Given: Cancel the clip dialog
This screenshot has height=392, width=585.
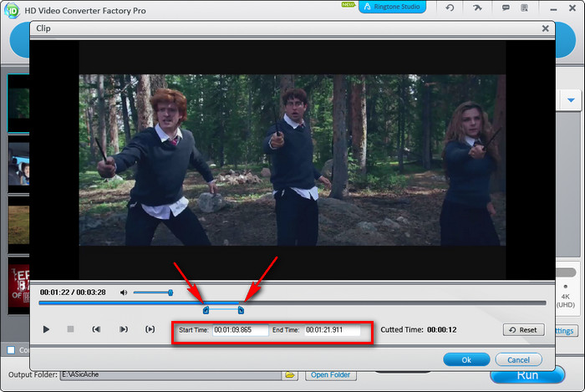Looking at the screenshot, I should pyautogui.click(x=518, y=359).
